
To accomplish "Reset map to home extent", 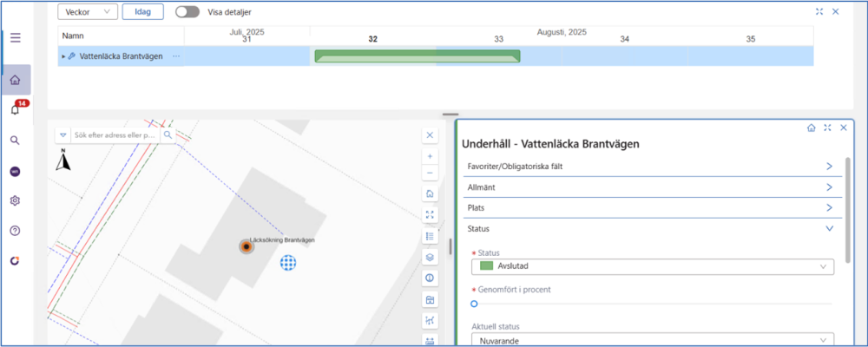I will point(430,193).
